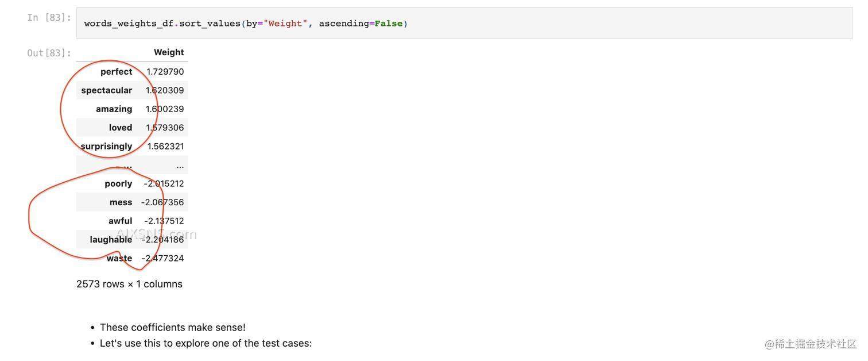This screenshot has height=361, width=868.
Task: Click the weight value 1.729790
Action: pos(165,72)
